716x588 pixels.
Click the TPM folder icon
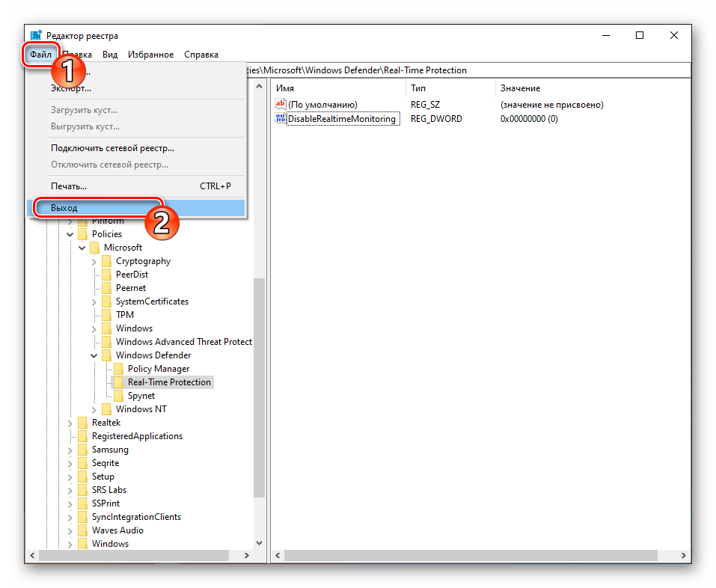[106, 316]
